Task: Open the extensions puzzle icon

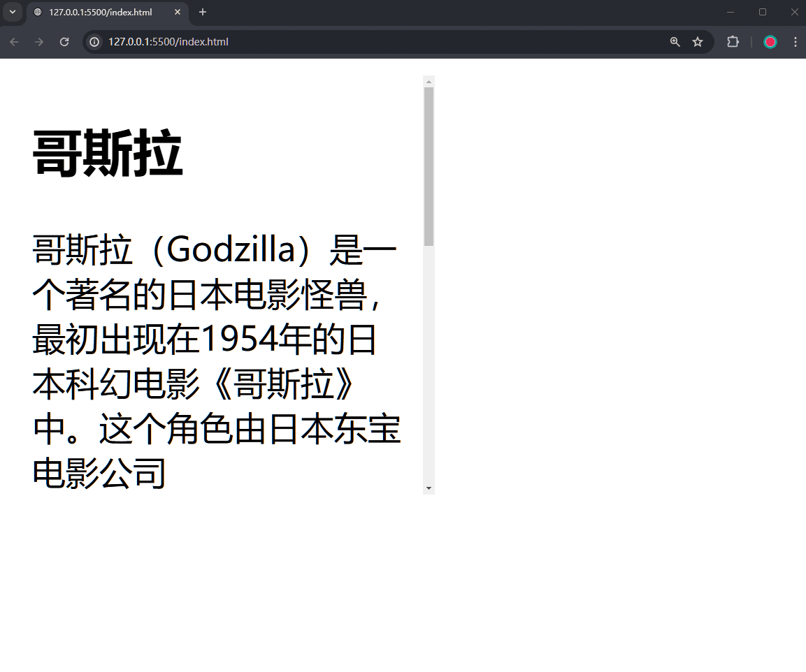Action: pyautogui.click(x=733, y=42)
